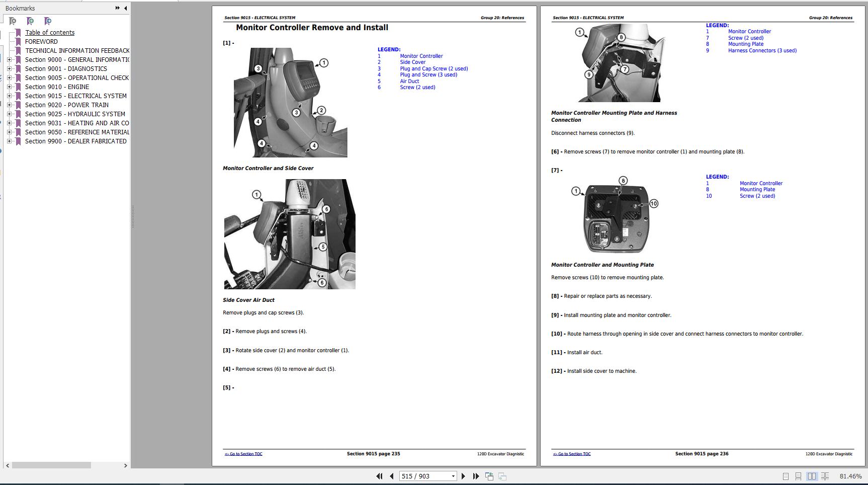Select the FOREWORD bookmark
868x485 pixels.
coord(41,42)
